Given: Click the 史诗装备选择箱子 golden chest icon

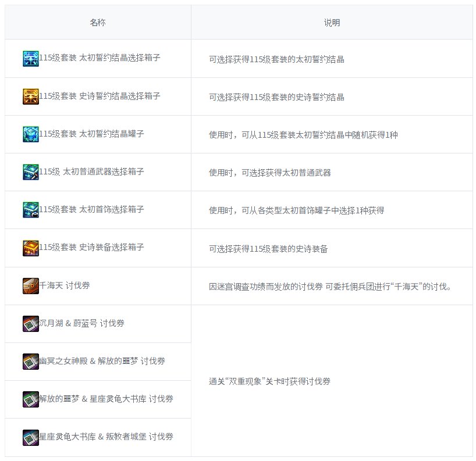Looking at the screenshot, I should pos(31,248).
